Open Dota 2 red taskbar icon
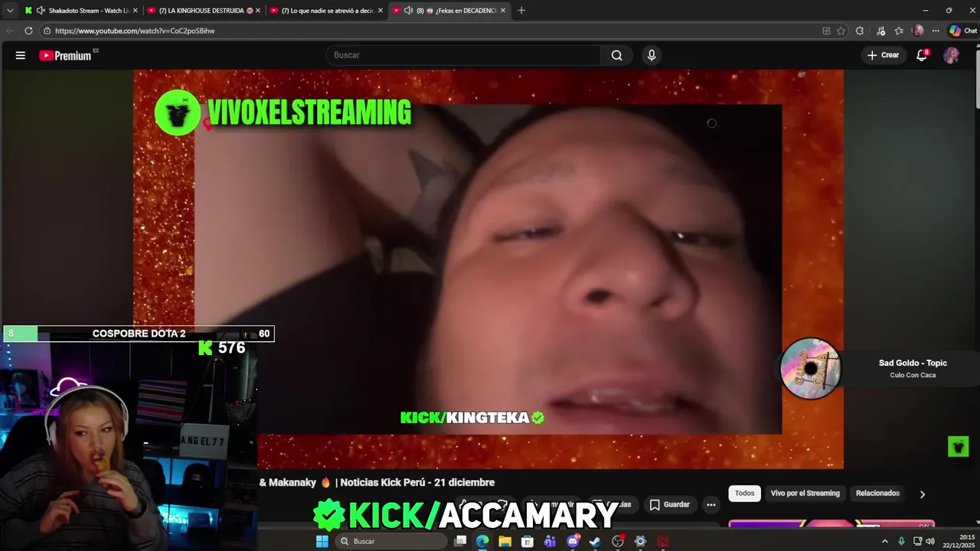Screen dimensions: 980x551 663,541
